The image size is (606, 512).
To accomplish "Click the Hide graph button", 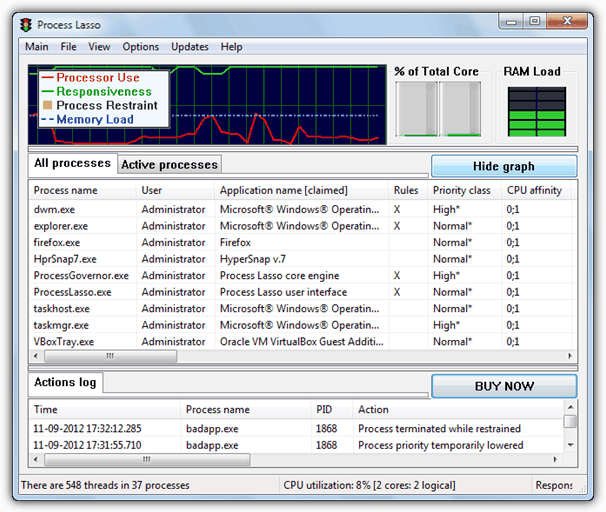I will click(x=503, y=166).
